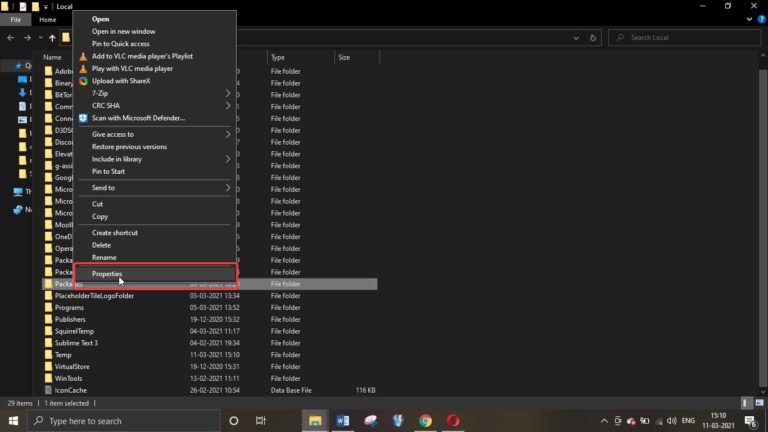This screenshot has height=432, width=768.
Task: Open Opera from the taskbar
Action: tap(453, 421)
